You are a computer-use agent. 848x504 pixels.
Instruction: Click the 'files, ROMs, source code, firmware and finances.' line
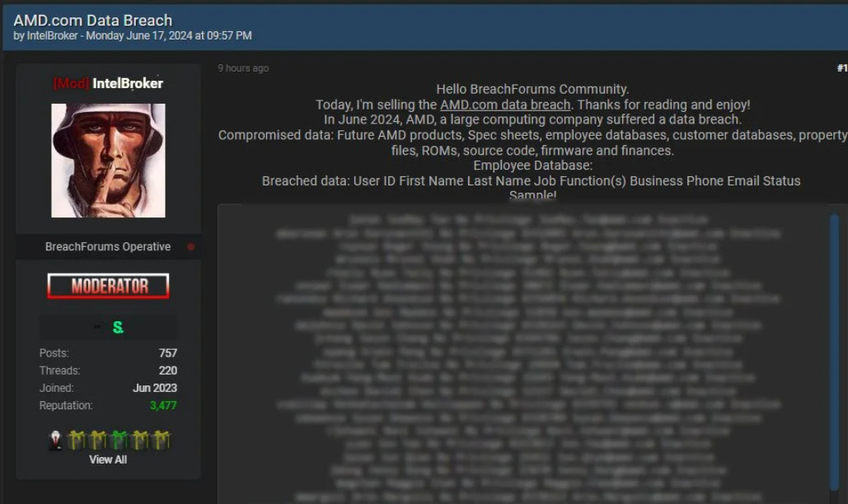coord(532,150)
